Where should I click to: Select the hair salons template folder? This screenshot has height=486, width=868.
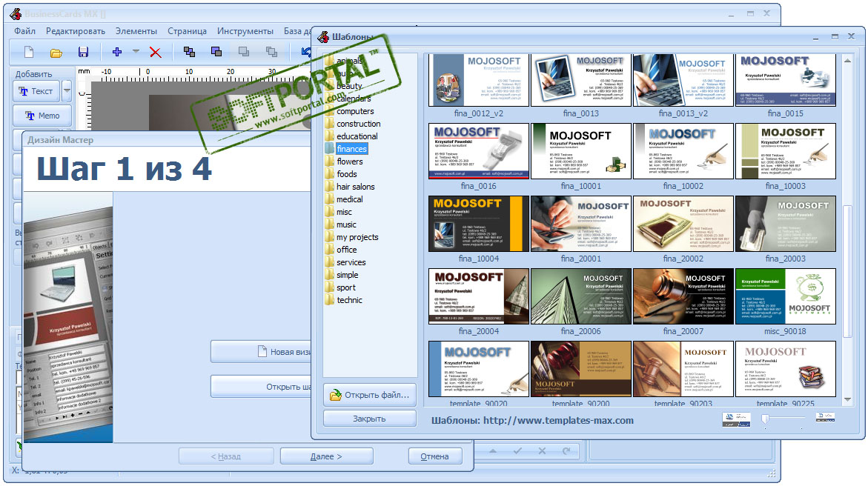coord(355,187)
